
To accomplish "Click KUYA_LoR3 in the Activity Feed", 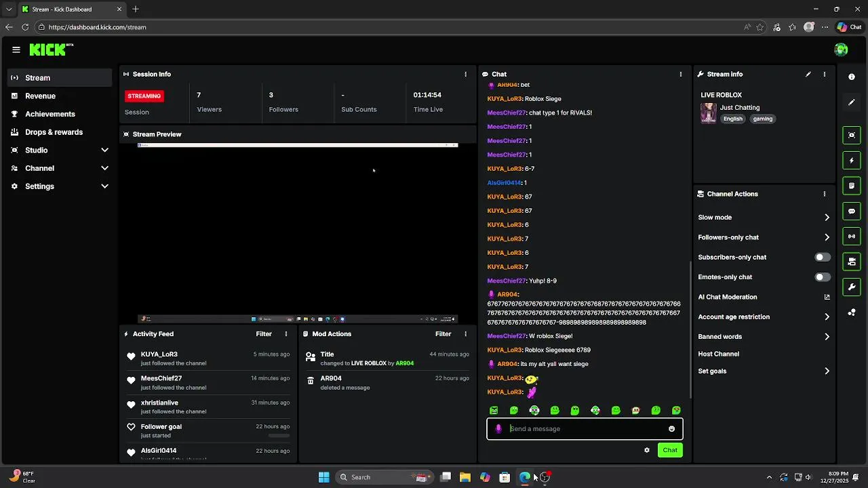I will [159, 354].
